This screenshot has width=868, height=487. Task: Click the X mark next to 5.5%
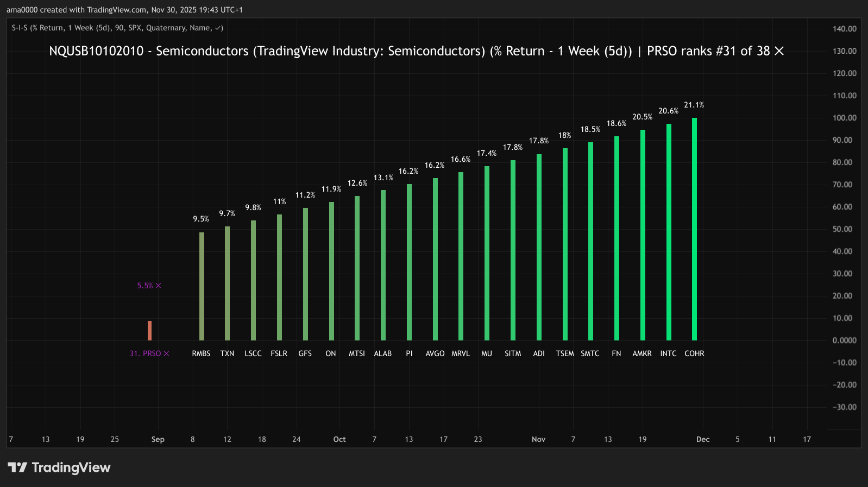tap(158, 286)
